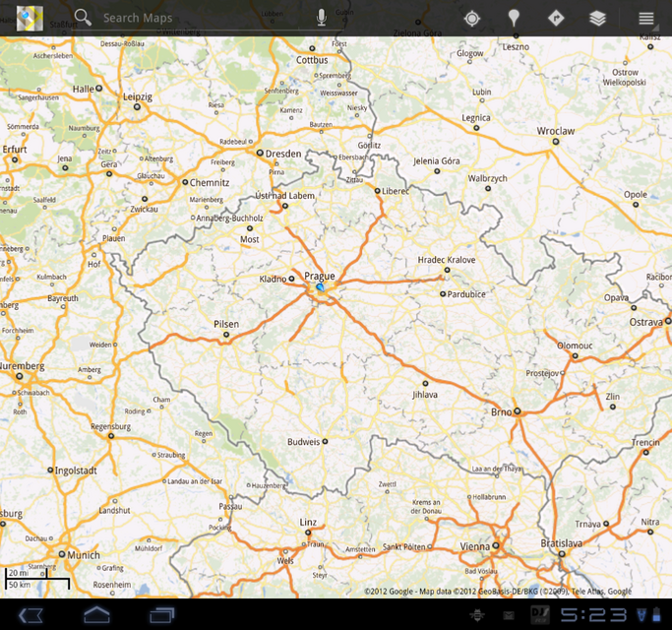Tap the Vienna city label

(x=474, y=545)
